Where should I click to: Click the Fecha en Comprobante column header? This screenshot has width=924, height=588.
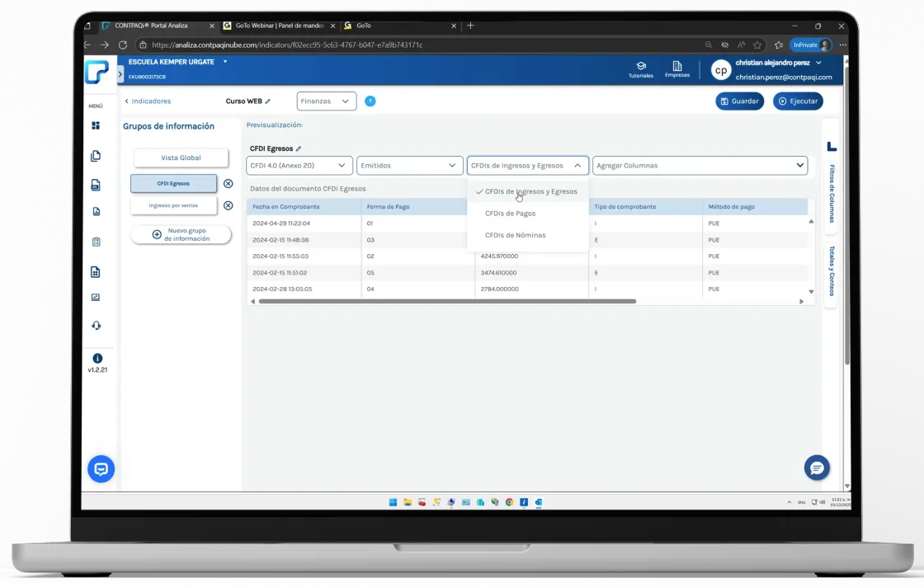[304, 207]
